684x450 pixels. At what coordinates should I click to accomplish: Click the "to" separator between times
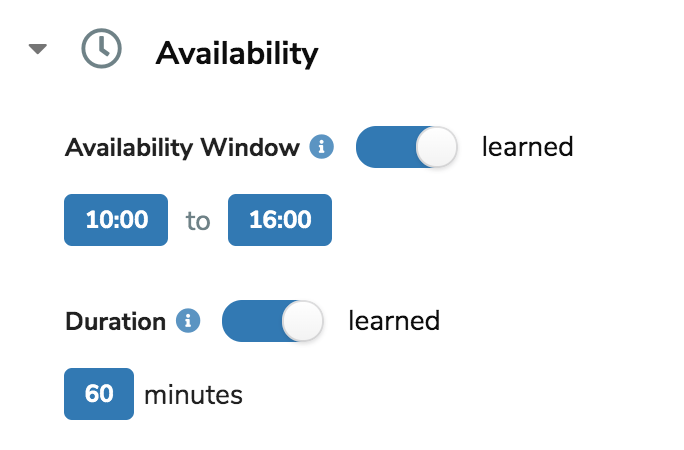[198, 221]
